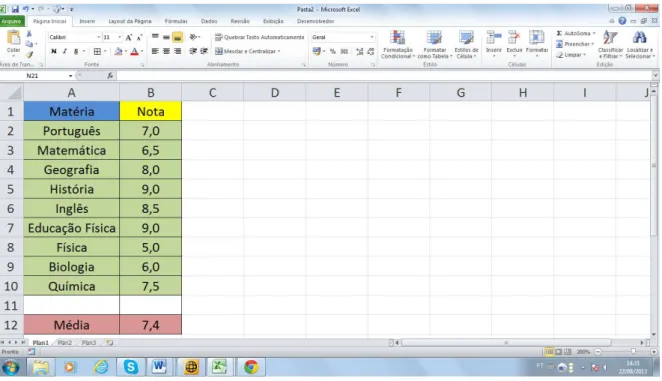Open Classificar e Filtrar menu

[610, 44]
